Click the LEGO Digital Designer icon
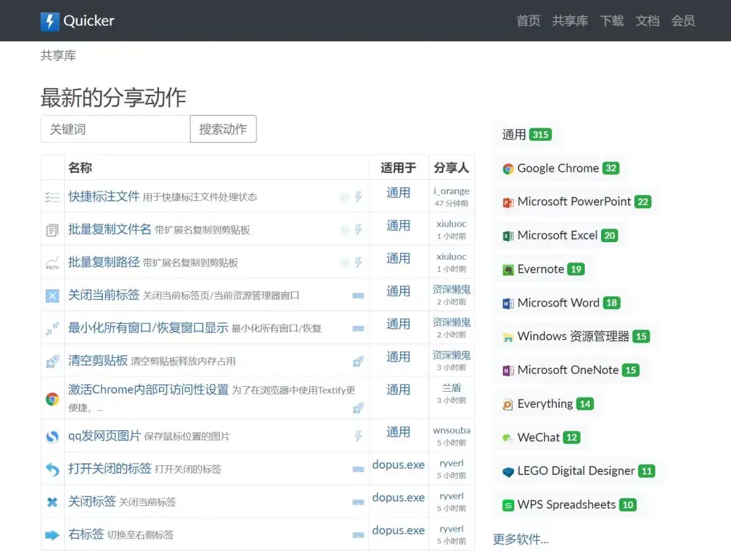Viewport: 731px width, 560px height. click(x=508, y=472)
